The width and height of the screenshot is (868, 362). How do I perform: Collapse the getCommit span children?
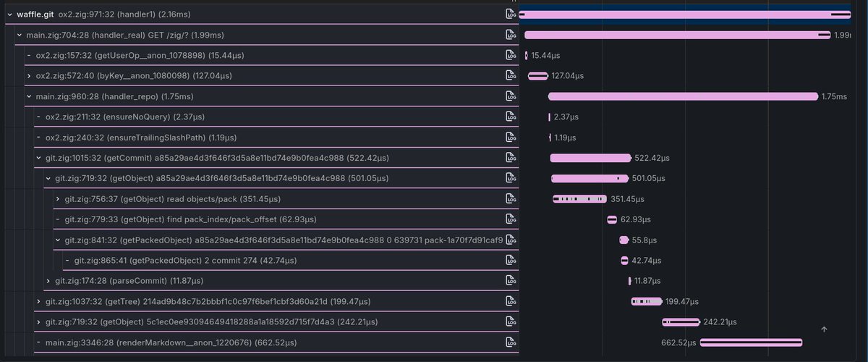pyautogui.click(x=38, y=158)
